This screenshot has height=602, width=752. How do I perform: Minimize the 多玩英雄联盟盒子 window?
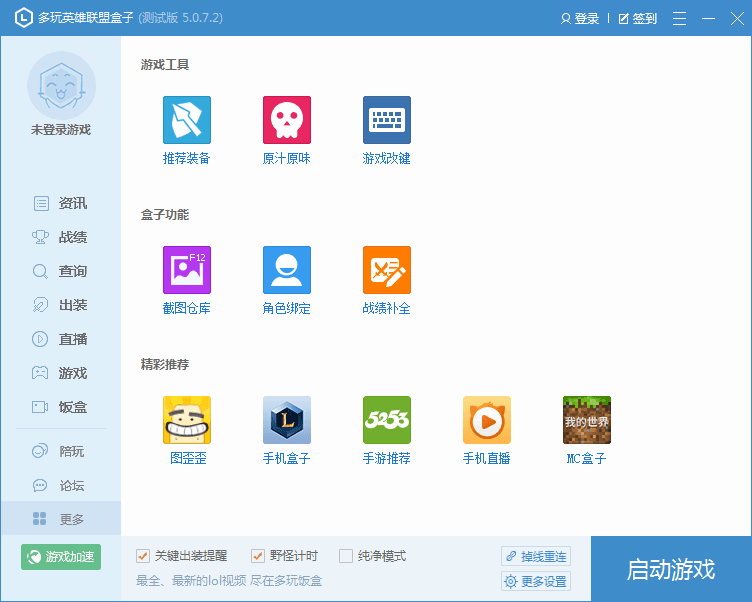click(x=708, y=18)
